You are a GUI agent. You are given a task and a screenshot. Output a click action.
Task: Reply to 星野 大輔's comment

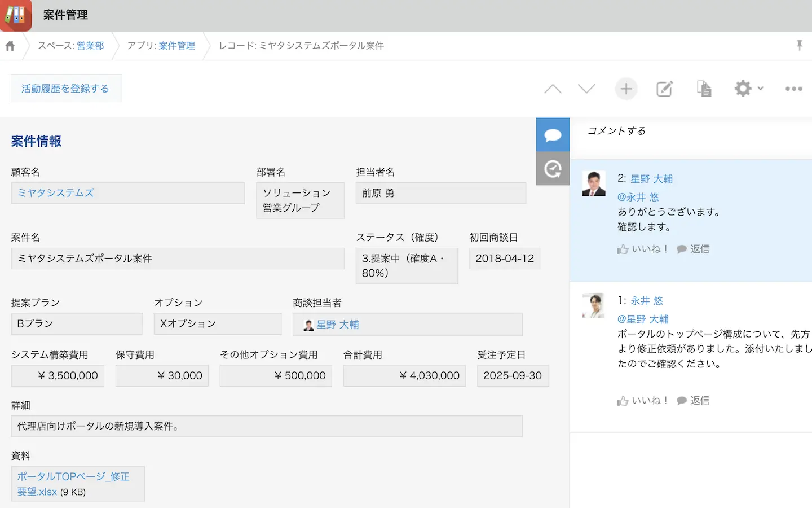click(694, 249)
